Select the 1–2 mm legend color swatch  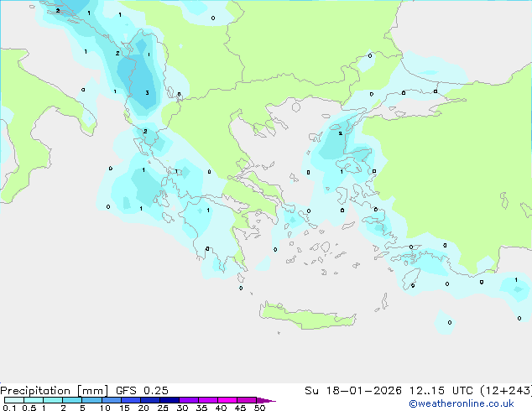[x=53, y=400]
